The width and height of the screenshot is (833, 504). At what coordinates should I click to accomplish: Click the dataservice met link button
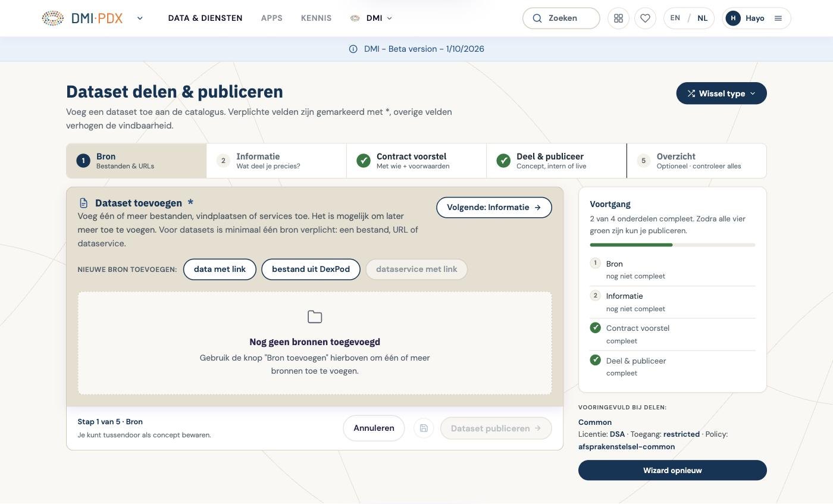[x=416, y=269]
